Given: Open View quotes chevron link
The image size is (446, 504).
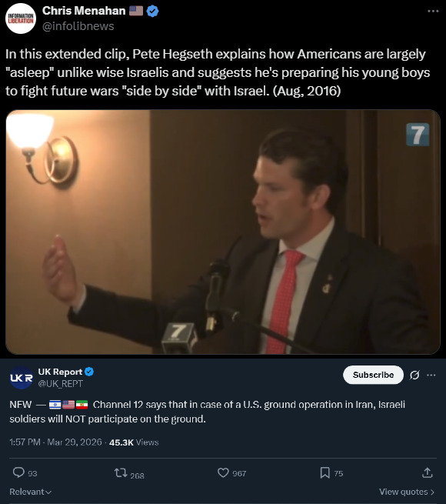Looking at the screenshot, I should click(407, 492).
